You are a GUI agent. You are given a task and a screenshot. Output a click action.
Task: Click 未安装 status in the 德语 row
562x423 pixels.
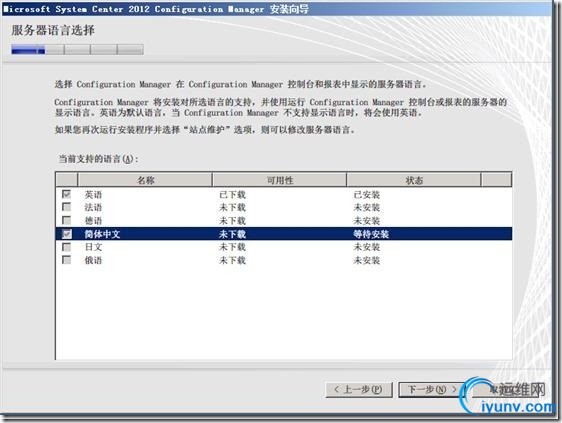366,220
